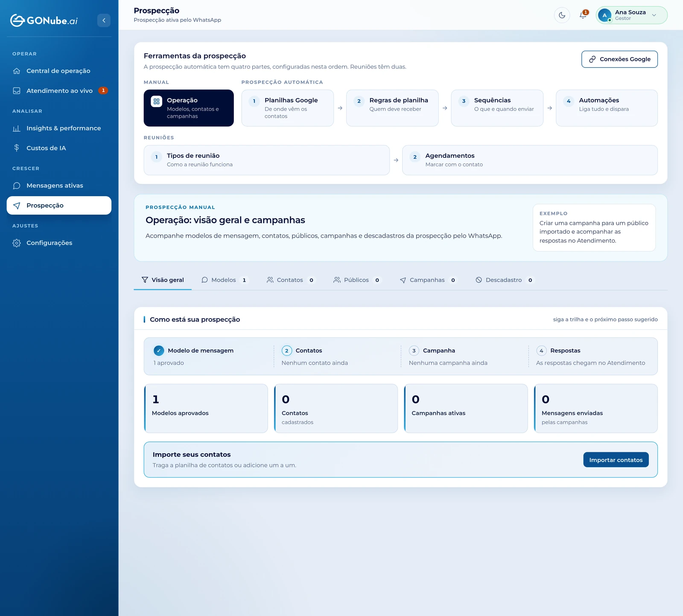This screenshot has width=683, height=616.
Task: Switch to the Modelos tab
Action: (x=225, y=280)
